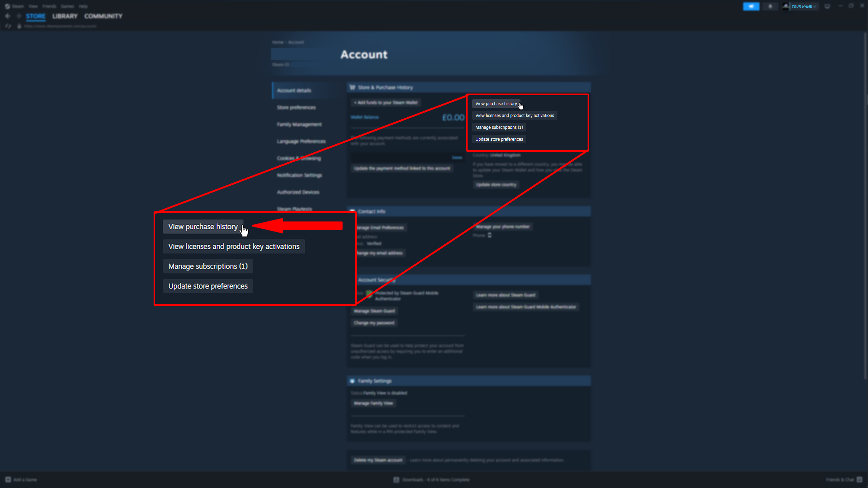Click View licenses and product key activations
Screen dimensions: 868x488
pyautogui.click(x=514, y=116)
